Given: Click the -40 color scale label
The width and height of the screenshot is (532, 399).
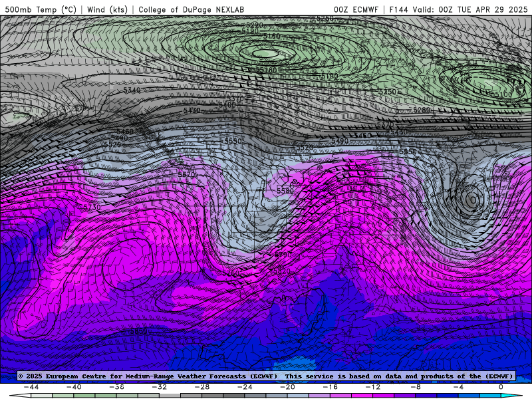Looking at the screenshot, I should [x=74, y=387].
